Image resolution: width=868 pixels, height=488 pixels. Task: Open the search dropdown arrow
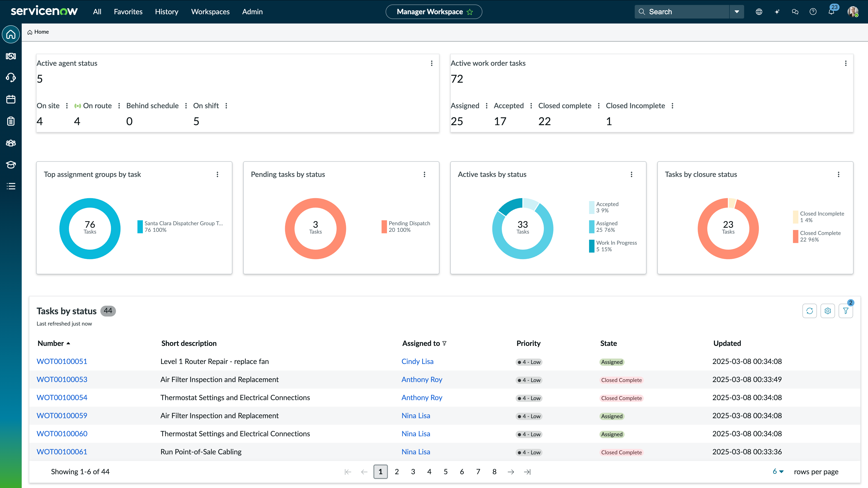coord(737,12)
